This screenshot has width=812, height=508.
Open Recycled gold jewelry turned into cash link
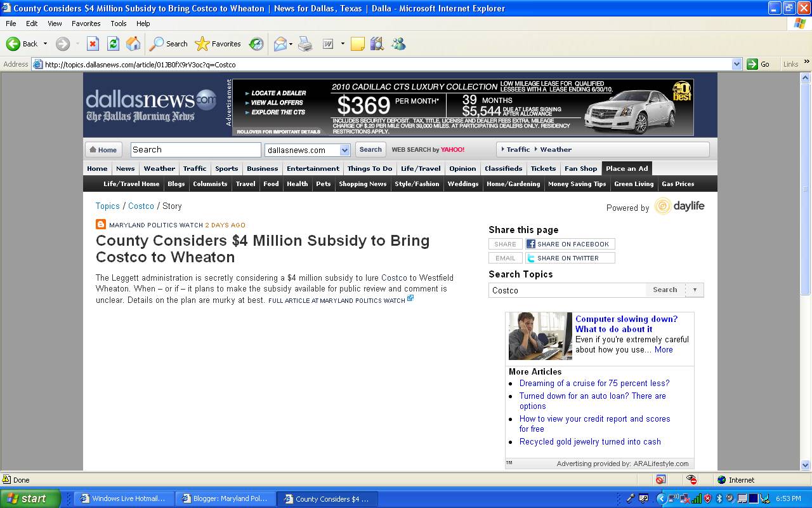[590, 441]
